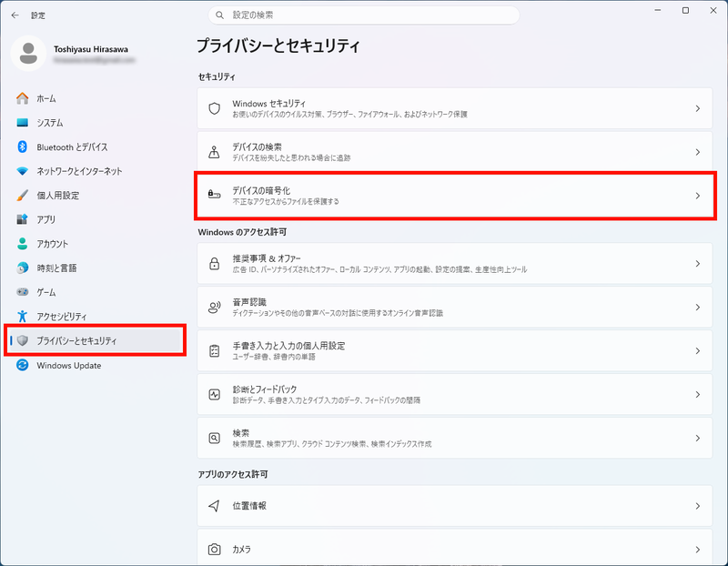This screenshot has height=566, width=728.
Task: Select Toshiyasu Hirasawa account name
Action: click(91, 49)
